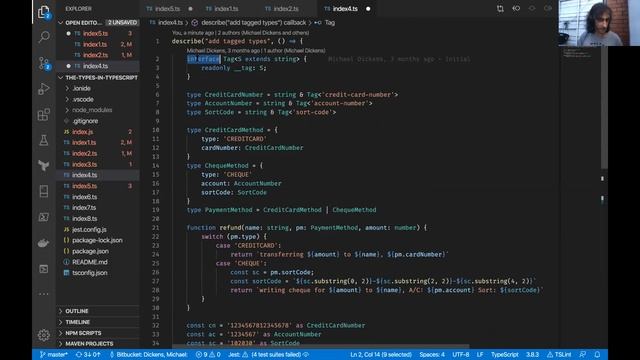Switch to the index5.ts tab
Viewport: 640px width, 360px height.
tap(168, 9)
